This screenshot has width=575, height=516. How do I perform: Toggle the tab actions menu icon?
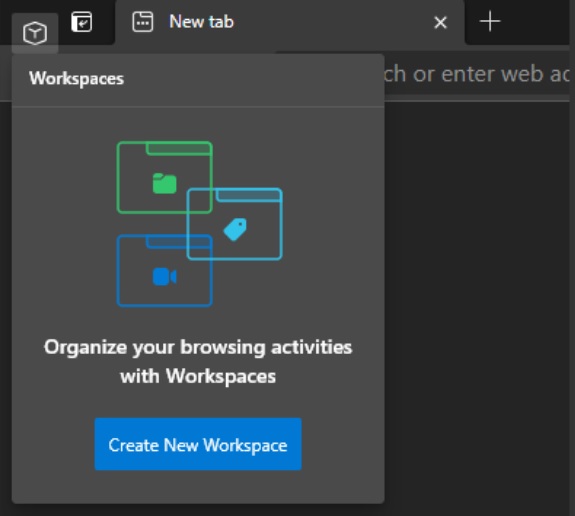(81, 22)
